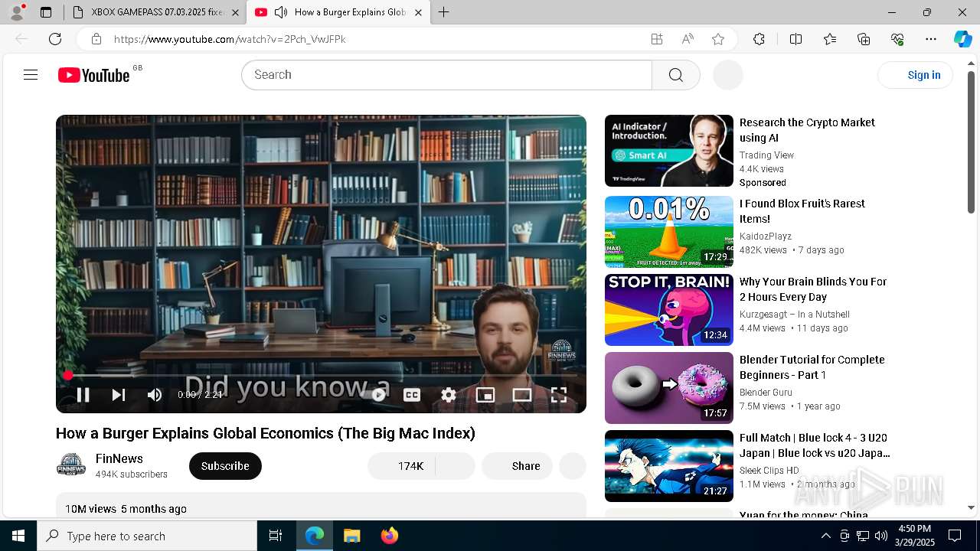Refresh the page
980x551 pixels.
click(x=55, y=39)
